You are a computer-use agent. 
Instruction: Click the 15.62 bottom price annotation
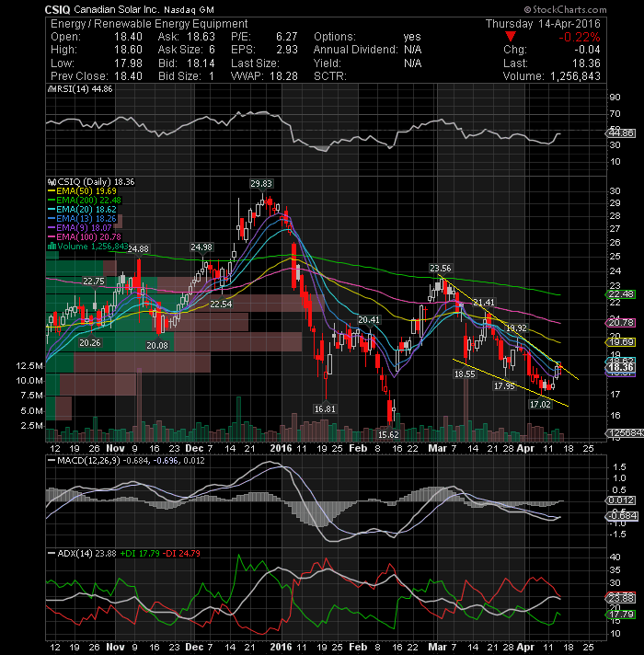[388, 434]
